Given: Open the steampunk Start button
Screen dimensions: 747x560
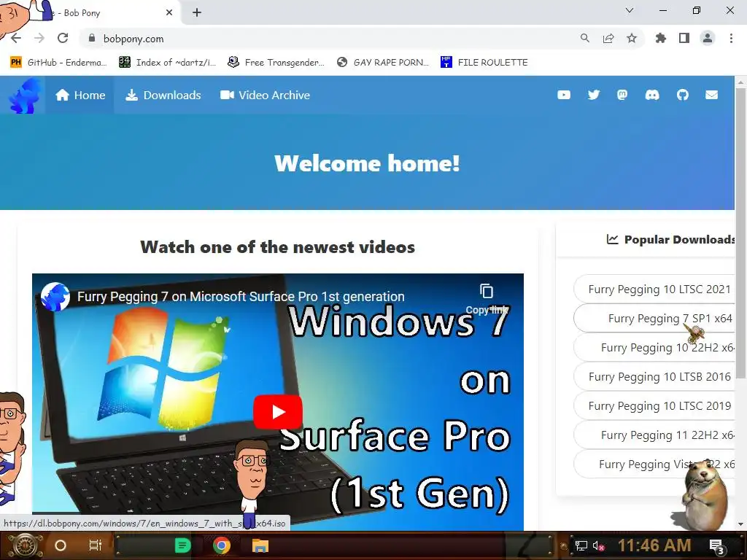Looking at the screenshot, I should coord(26,545).
